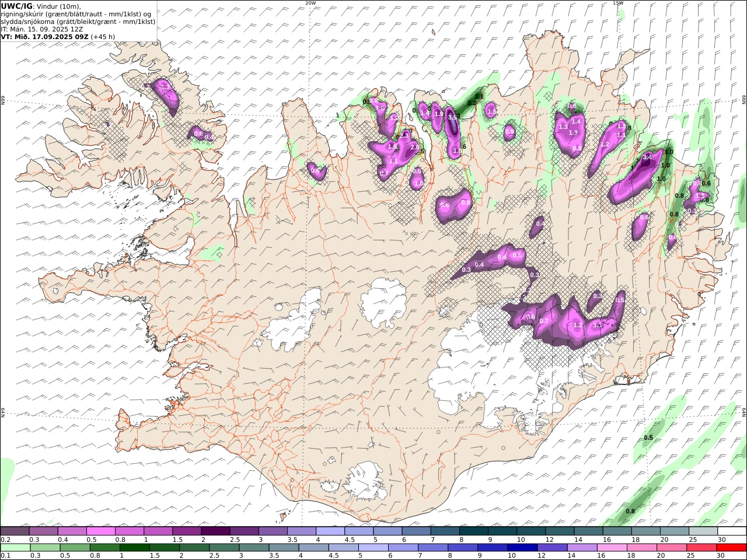Click the 0.7 snowfall value label

pyautogui.click(x=544, y=321)
